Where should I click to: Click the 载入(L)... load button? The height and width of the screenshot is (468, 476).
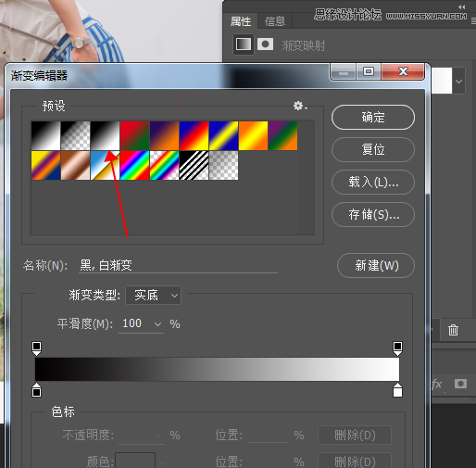coord(373,183)
